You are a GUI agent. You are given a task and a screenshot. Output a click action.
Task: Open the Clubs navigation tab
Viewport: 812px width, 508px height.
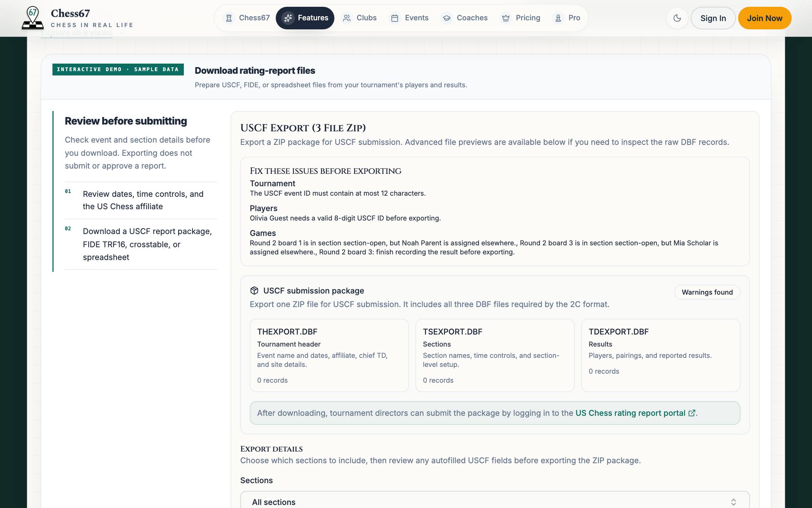click(359, 18)
